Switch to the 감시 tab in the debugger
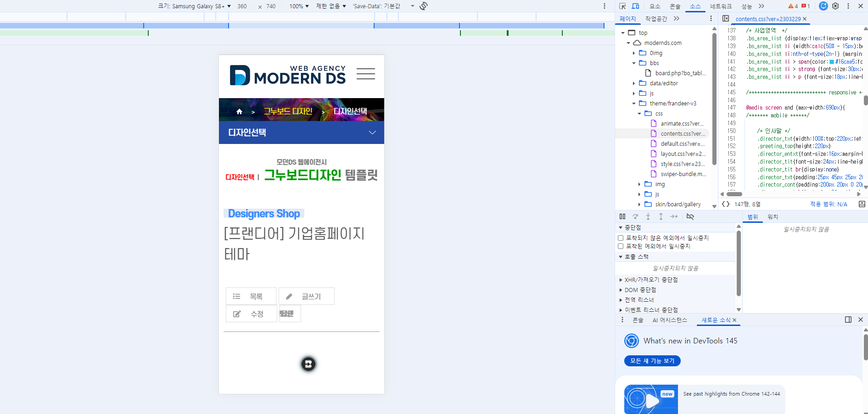 coord(773,217)
